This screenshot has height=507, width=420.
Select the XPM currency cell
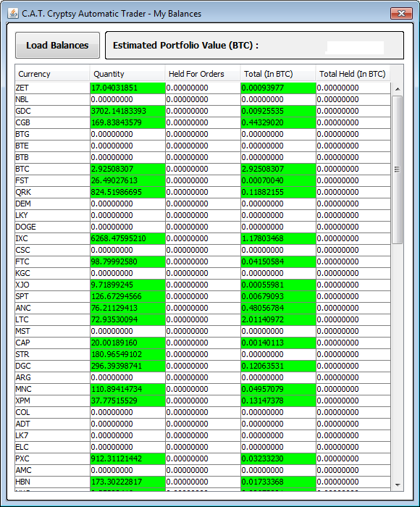click(52, 401)
